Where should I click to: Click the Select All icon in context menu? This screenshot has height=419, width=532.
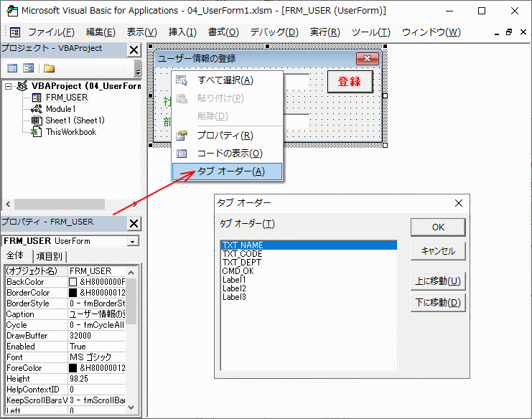pos(182,80)
